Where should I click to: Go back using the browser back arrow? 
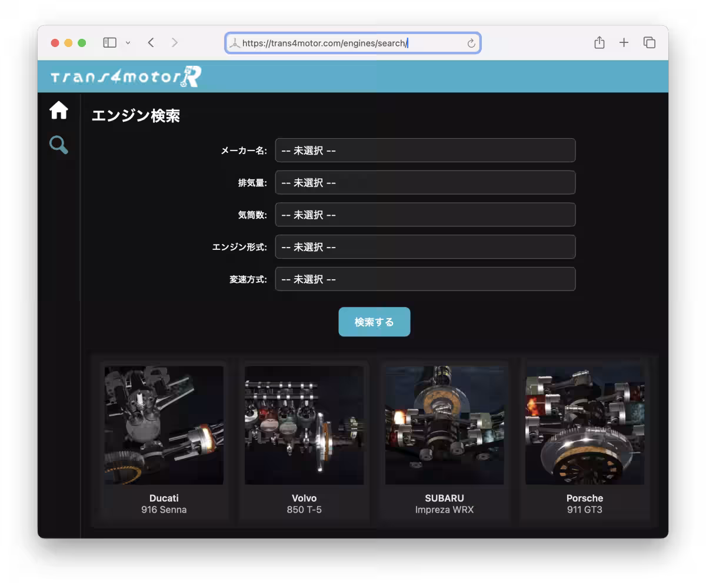coord(151,42)
